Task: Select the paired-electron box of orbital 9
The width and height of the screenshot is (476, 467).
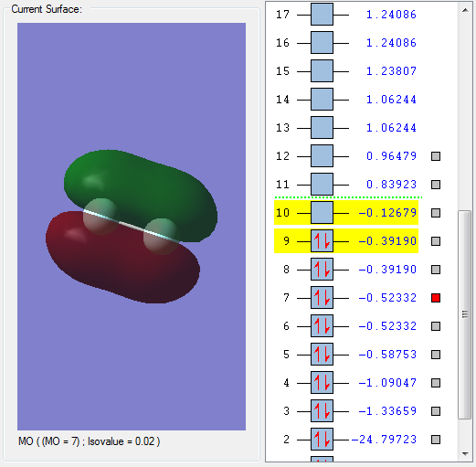Action: 322,241
